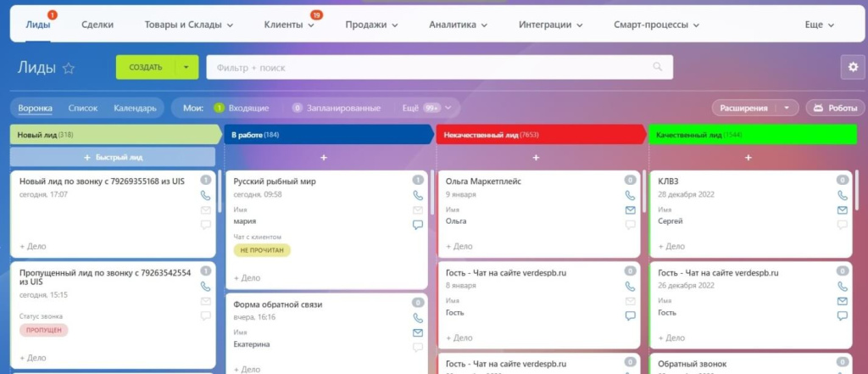Screen dimensions: 868x374
Task: Click phone icon on Русский рыбный мир card
Action: tap(417, 195)
